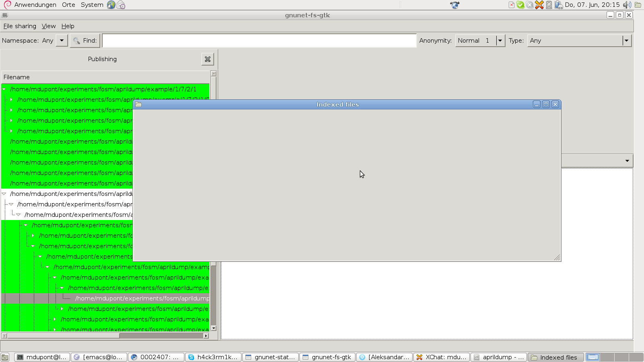Click the magnifier Find button
The width and height of the screenshot is (644, 362).
click(85, 41)
